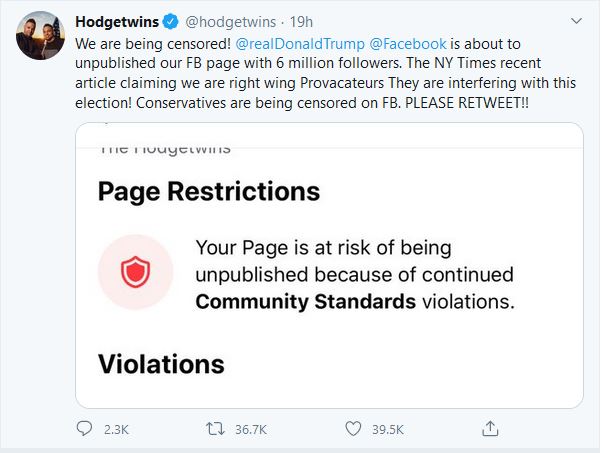Open the Hodgetwins profile avatar
The height and width of the screenshot is (453, 604).
40,35
